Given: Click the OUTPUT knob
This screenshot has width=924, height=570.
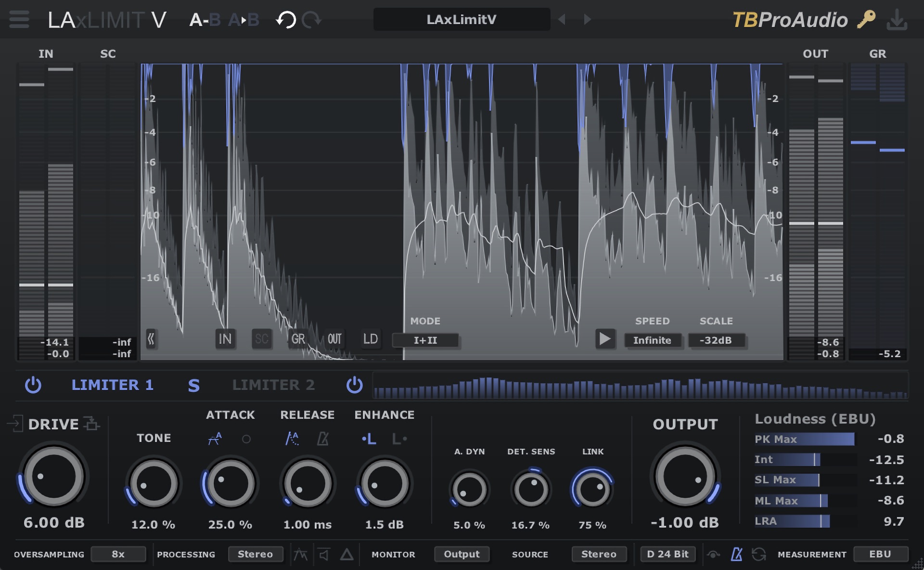Looking at the screenshot, I should coord(685,476).
